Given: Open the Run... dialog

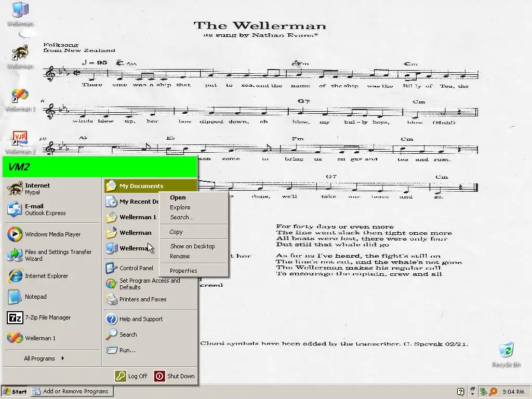Looking at the screenshot, I should click(150, 350).
